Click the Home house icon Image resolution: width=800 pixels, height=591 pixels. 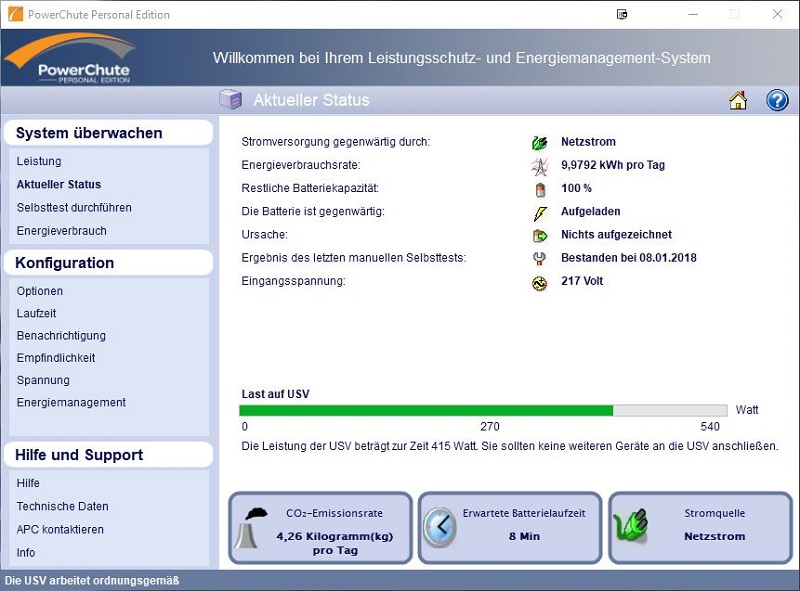point(738,100)
